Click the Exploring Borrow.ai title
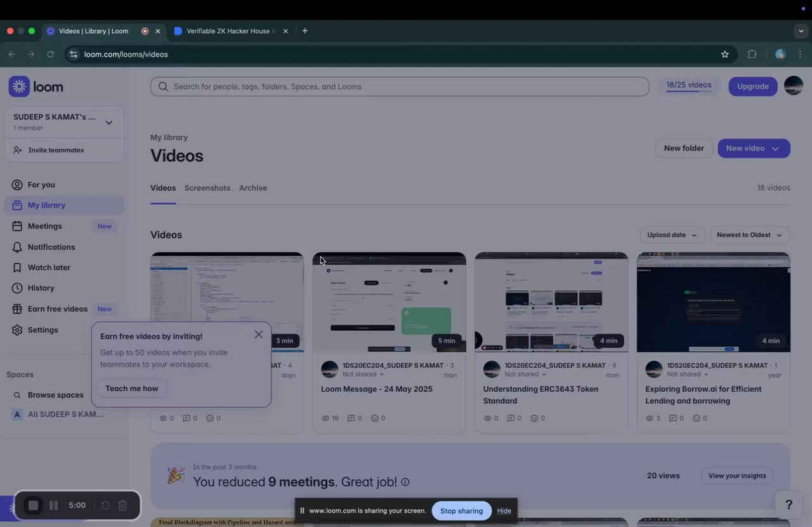812x527 pixels. (x=704, y=395)
